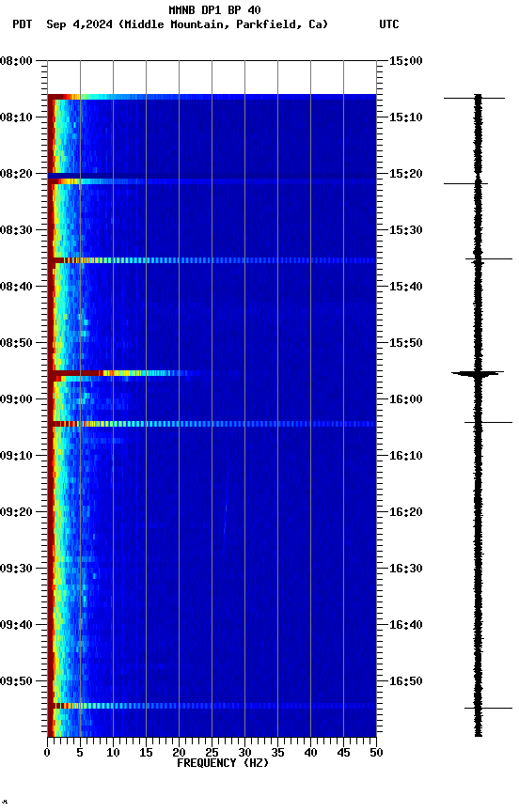Click the 'FREQUENCY (HZ)' axis title
519x812 pixels.
click(223, 763)
